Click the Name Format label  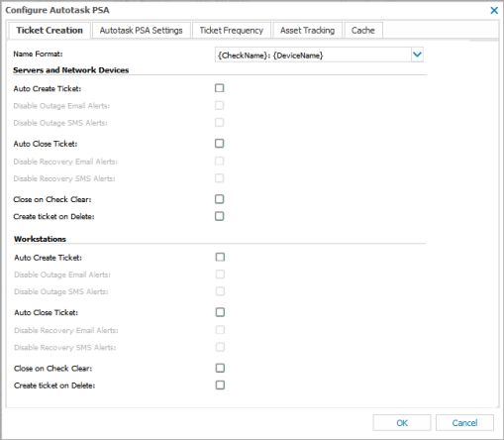point(38,54)
